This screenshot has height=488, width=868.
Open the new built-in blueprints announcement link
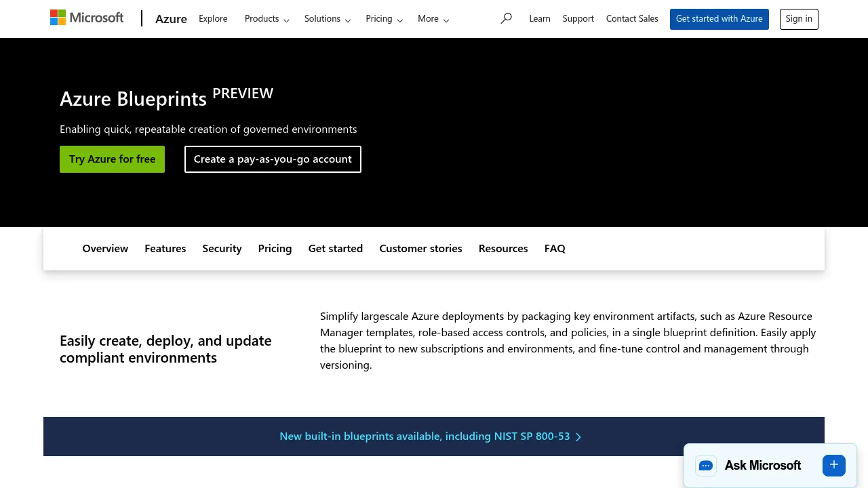431,436
